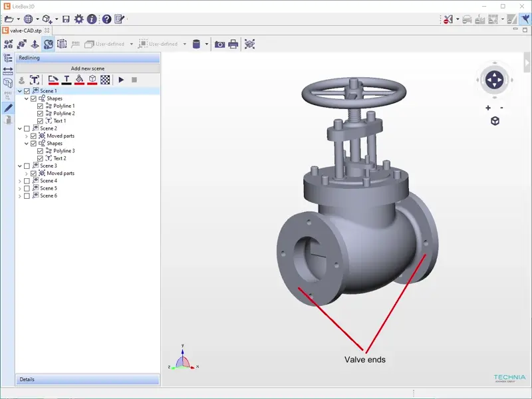
Task: Open the settings gear icon
Action: [78, 19]
